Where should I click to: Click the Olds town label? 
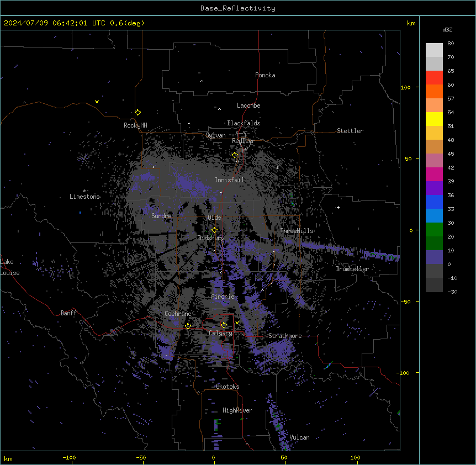214,218
